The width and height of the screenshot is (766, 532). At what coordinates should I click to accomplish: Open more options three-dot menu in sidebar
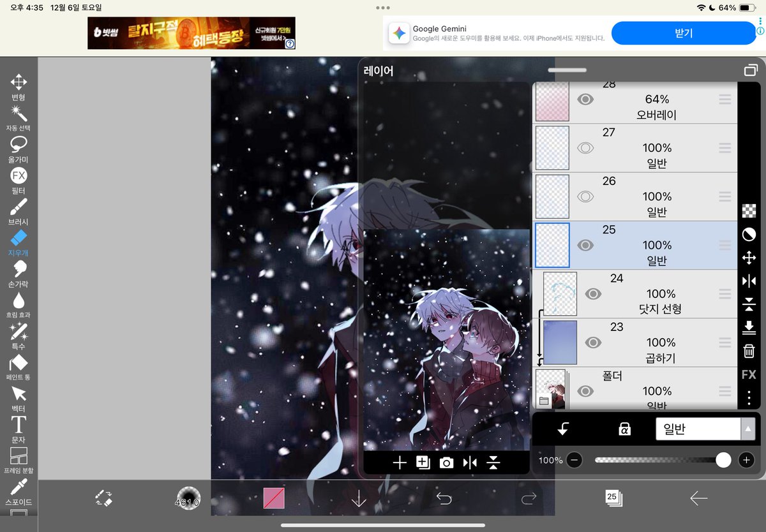point(749,397)
